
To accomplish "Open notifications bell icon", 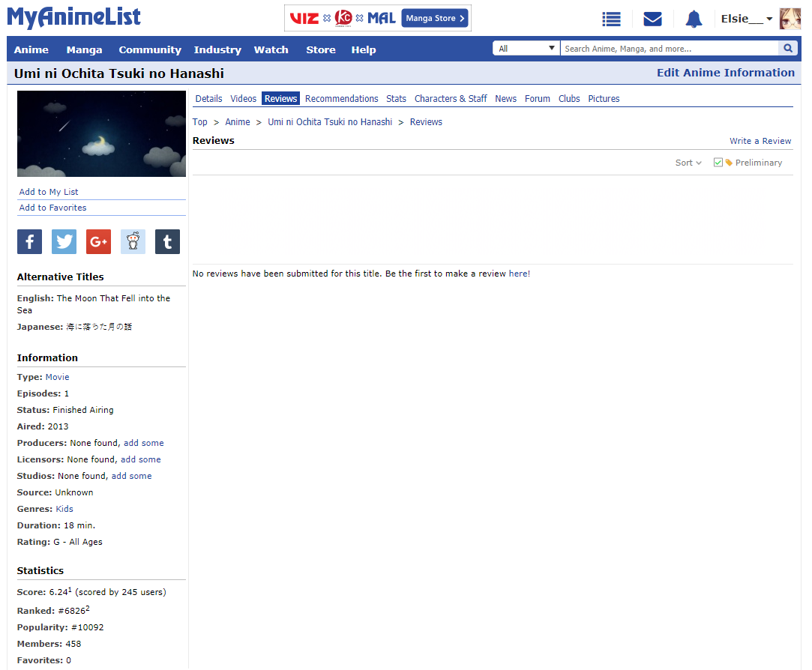I will (694, 19).
